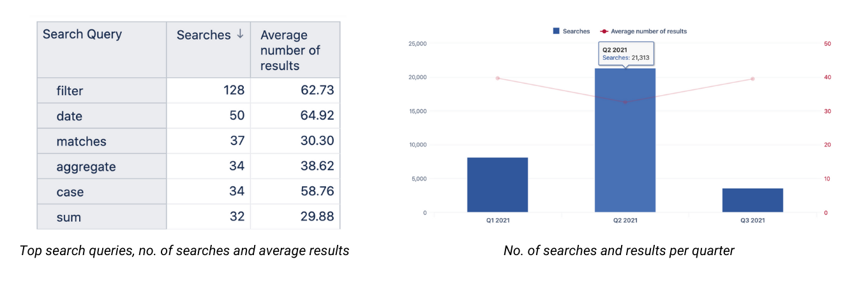Image resolution: width=868 pixels, height=287 pixels.
Task: Select the Search Query column header
Action: click(x=101, y=50)
